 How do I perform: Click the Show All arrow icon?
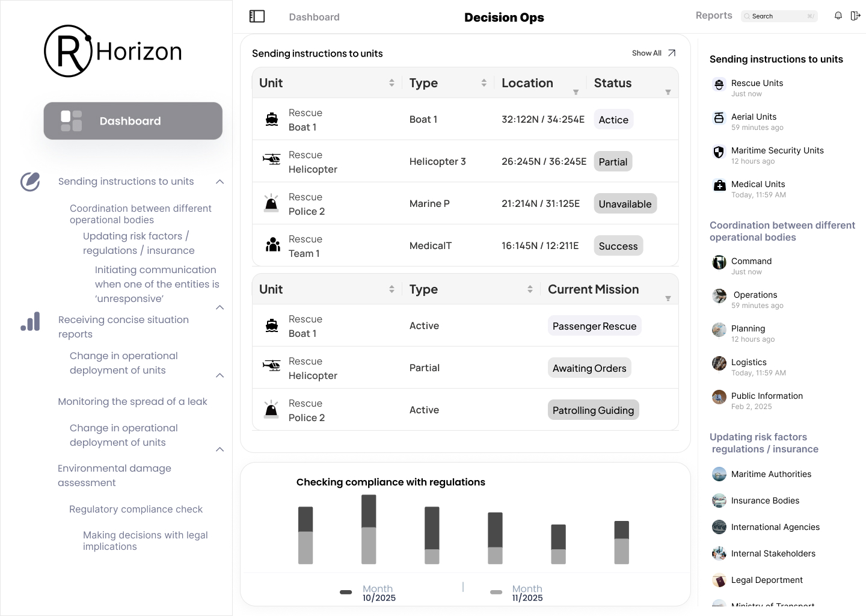coord(672,53)
